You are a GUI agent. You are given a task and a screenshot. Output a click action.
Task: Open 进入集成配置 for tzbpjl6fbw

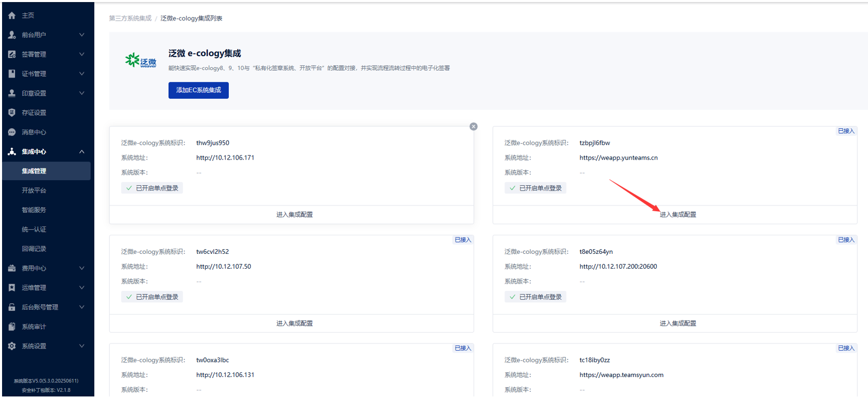click(x=678, y=215)
